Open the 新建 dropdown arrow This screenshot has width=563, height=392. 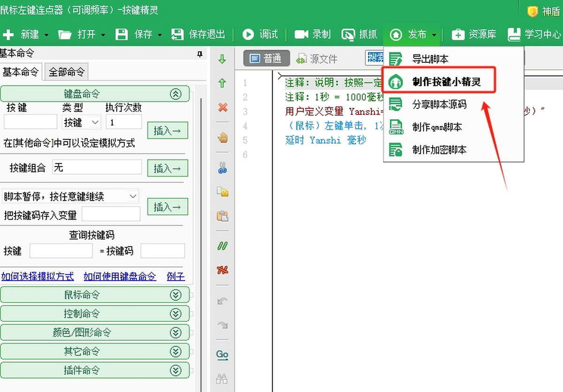46,35
